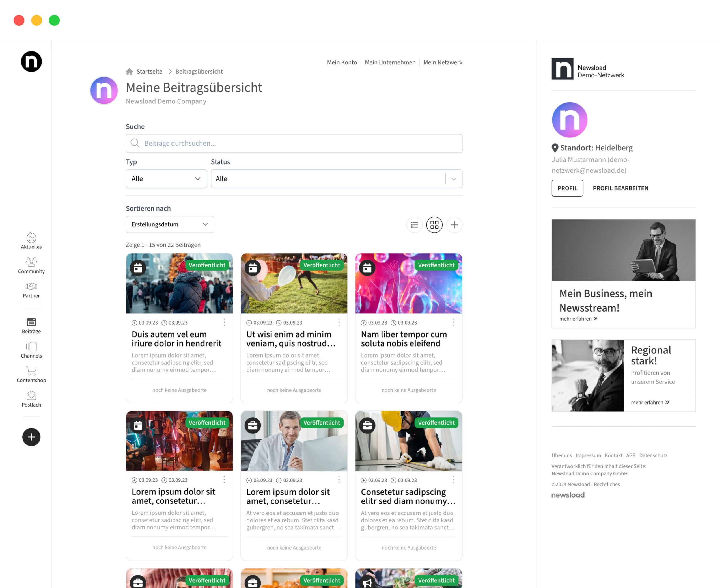
Task: Click the home icon in breadcrumb
Action: pos(130,72)
